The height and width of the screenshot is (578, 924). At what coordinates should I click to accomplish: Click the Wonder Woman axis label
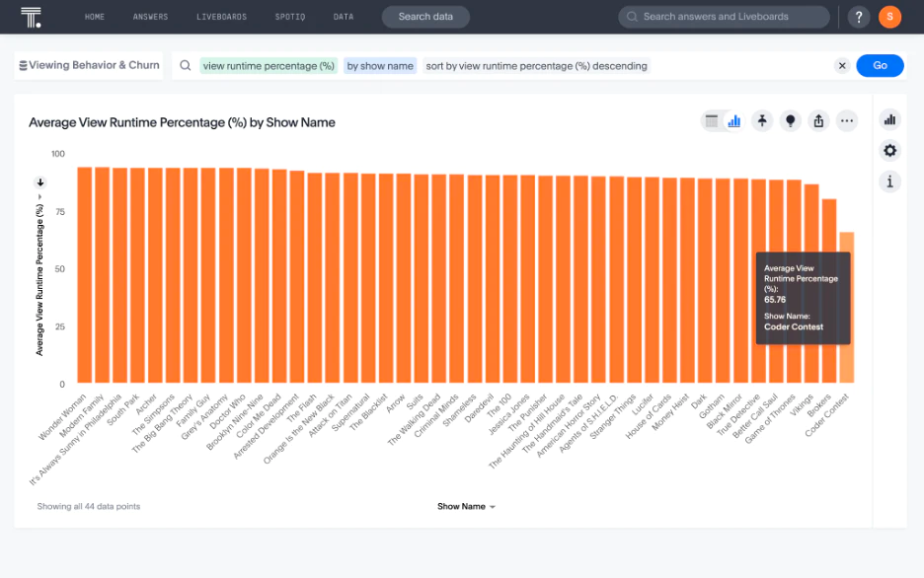pyautogui.click(x=62, y=416)
